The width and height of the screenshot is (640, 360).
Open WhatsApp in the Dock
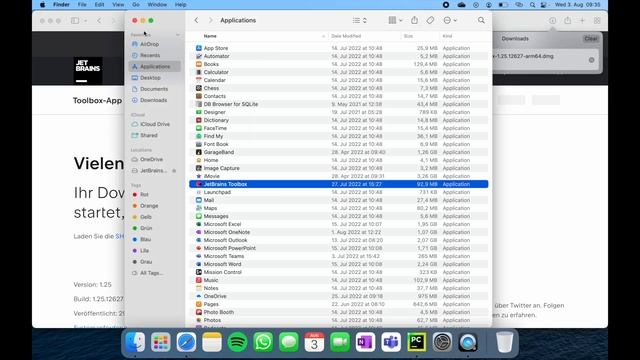(x=263, y=342)
